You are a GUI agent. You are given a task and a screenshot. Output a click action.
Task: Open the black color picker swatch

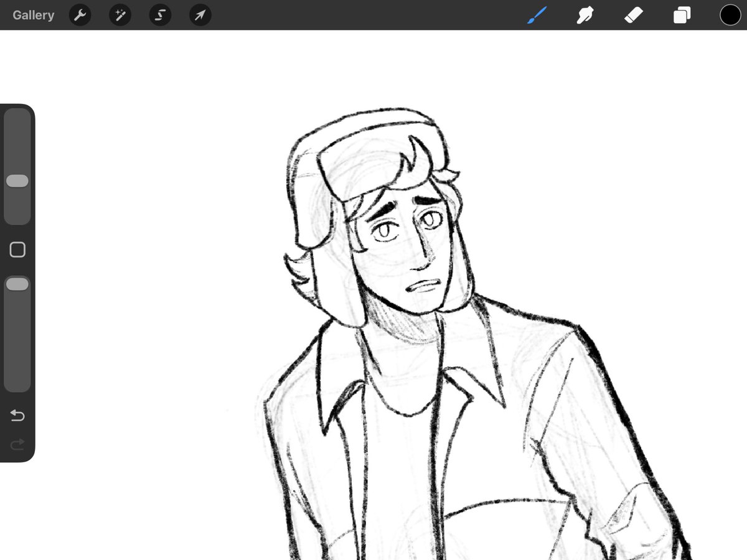730,15
